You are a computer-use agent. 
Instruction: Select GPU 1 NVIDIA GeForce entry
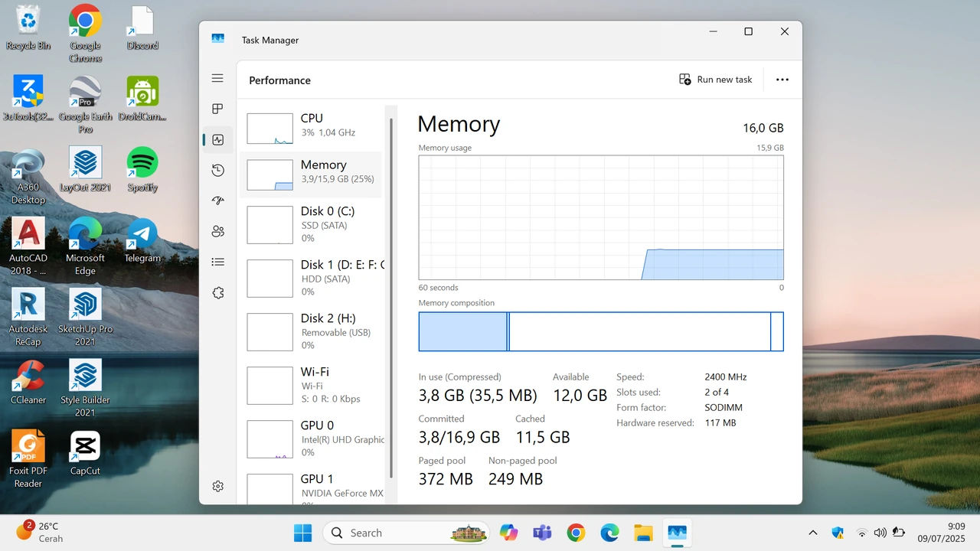coord(311,487)
